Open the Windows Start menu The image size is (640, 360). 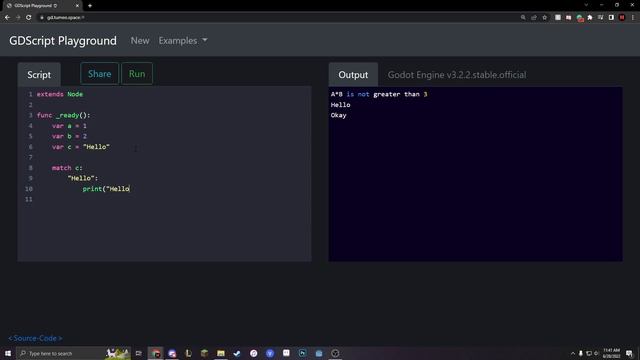point(8,353)
